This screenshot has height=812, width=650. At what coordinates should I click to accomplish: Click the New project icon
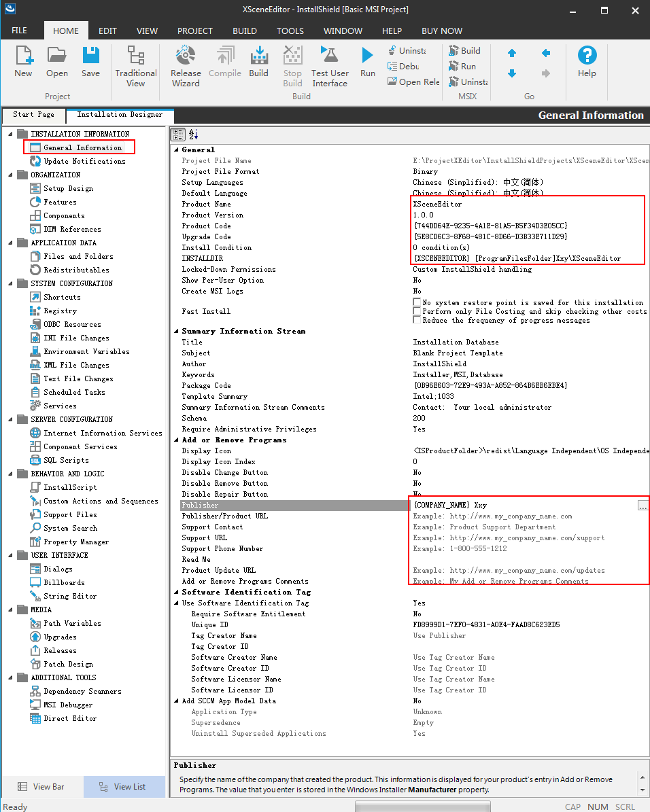[x=23, y=62]
